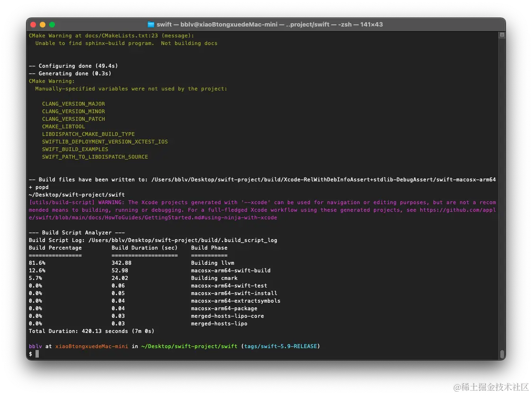Click the last 'merged-hosts-lipo' phase entry

point(219,323)
